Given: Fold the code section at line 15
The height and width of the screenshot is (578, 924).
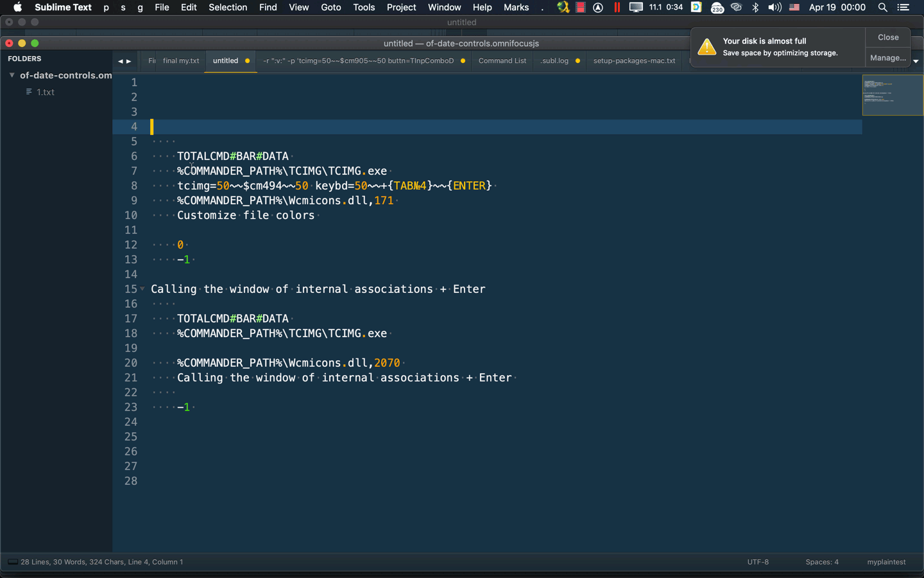Looking at the screenshot, I should coord(142,289).
